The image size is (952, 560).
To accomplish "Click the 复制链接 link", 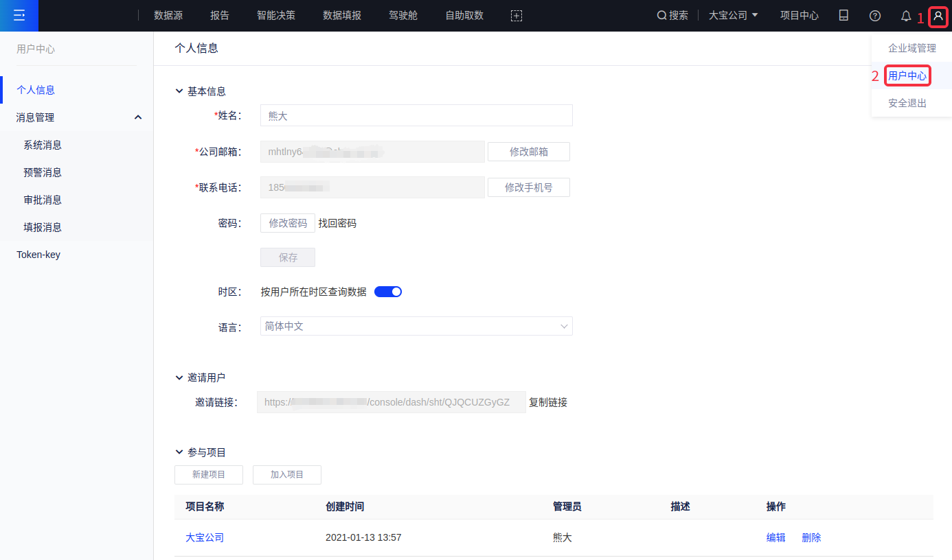I will [548, 402].
